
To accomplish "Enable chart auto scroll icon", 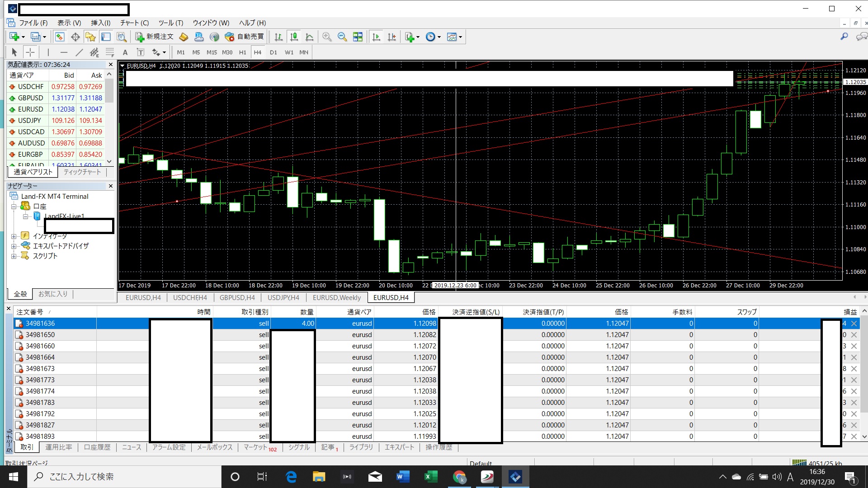I will pyautogui.click(x=376, y=37).
